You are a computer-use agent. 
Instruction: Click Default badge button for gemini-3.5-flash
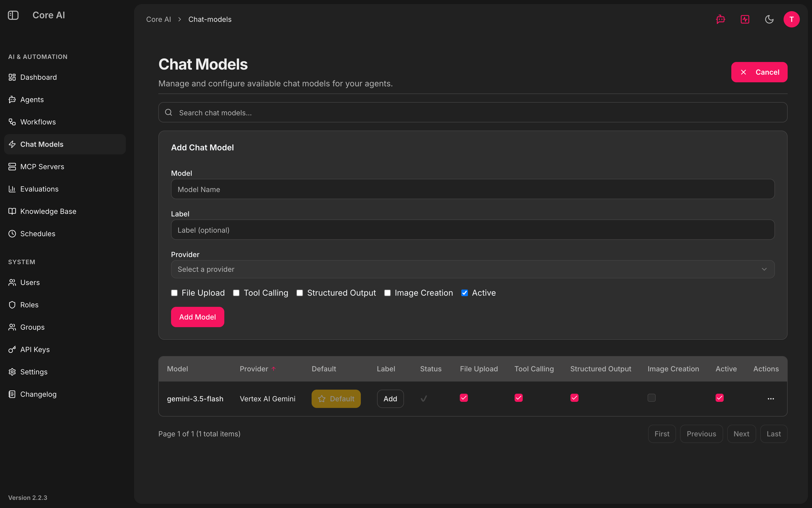click(x=336, y=399)
